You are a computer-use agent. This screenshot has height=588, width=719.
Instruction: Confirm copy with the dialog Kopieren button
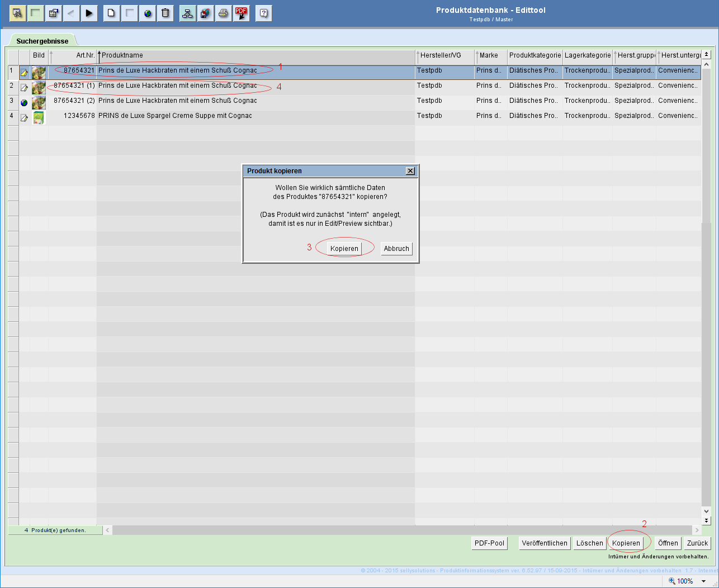(x=344, y=249)
